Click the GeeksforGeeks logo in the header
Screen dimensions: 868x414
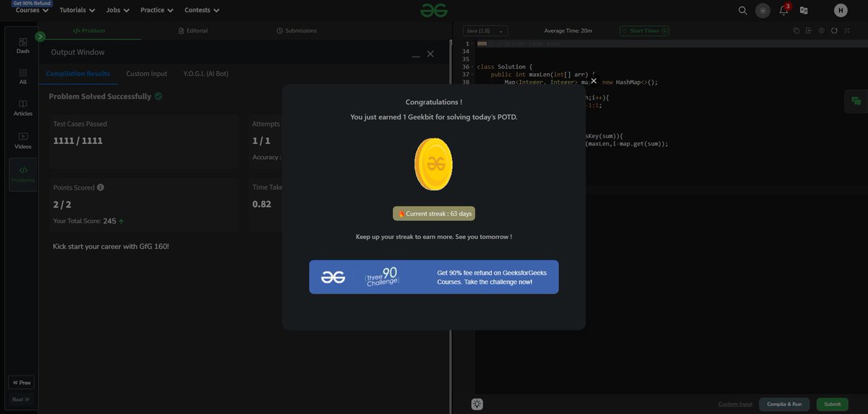(x=434, y=10)
